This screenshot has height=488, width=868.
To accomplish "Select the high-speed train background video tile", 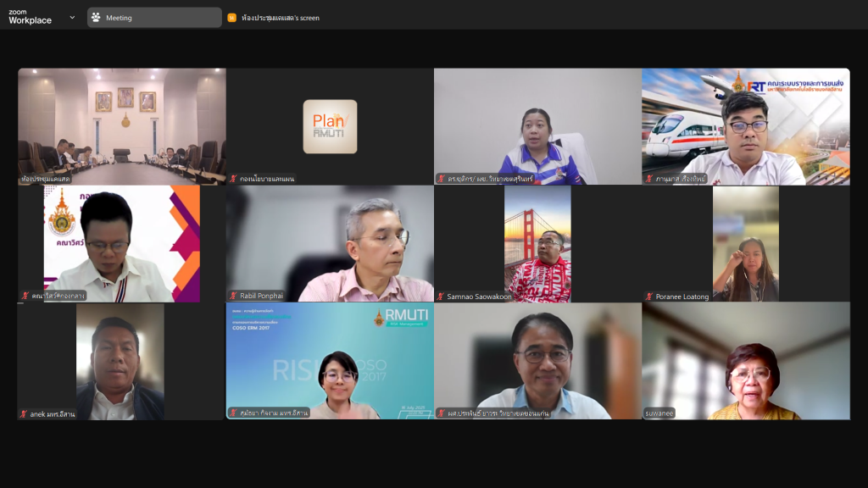I will tap(746, 126).
